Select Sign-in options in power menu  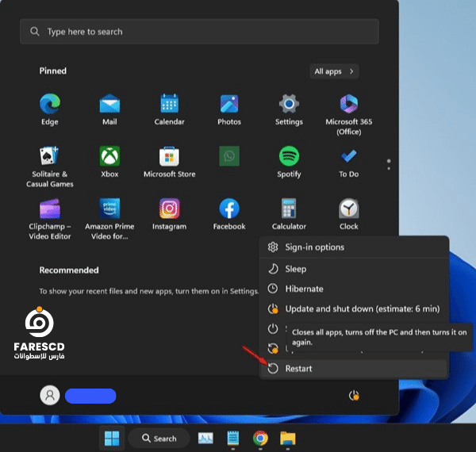(354, 247)
